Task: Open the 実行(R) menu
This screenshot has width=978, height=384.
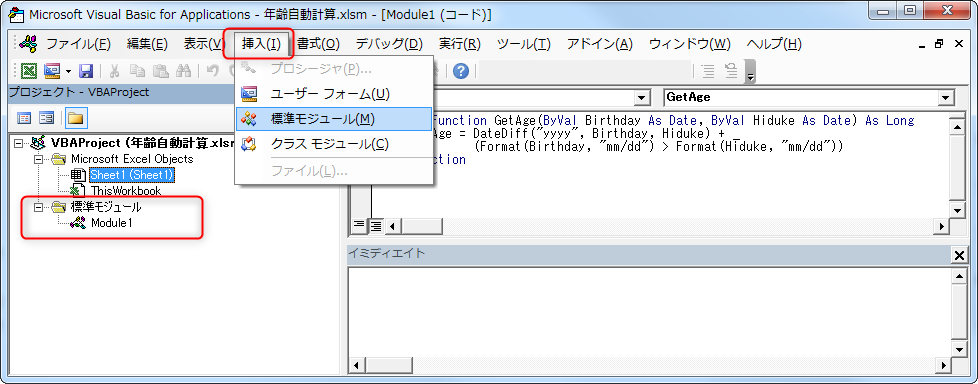Action: [460, 44]
